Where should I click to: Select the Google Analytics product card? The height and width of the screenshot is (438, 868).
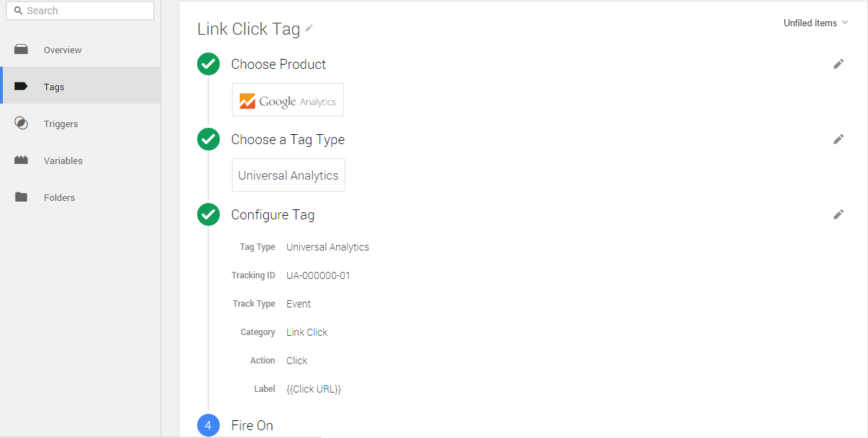tap(288, 100)
